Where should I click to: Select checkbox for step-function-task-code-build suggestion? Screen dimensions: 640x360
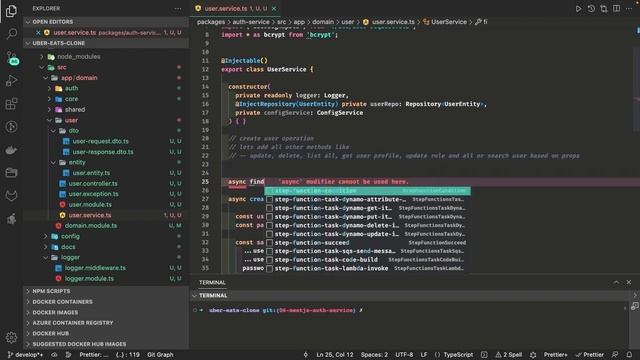(x=269, y=260)
